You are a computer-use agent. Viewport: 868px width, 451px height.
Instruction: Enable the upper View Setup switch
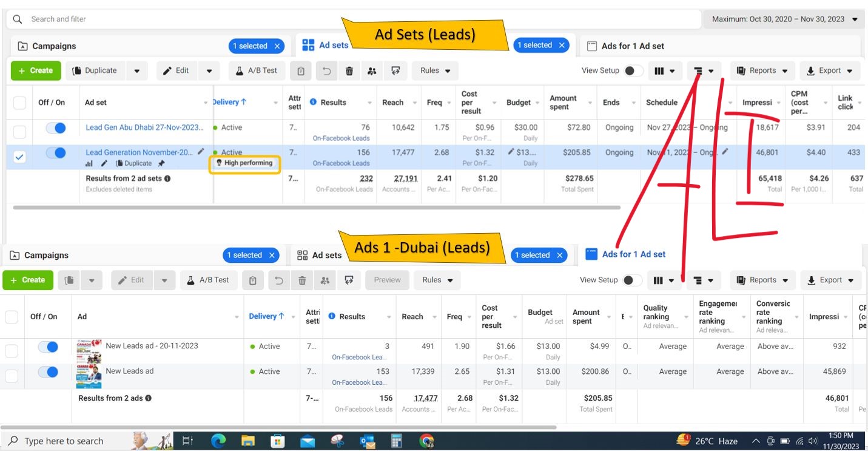[633, 71]
